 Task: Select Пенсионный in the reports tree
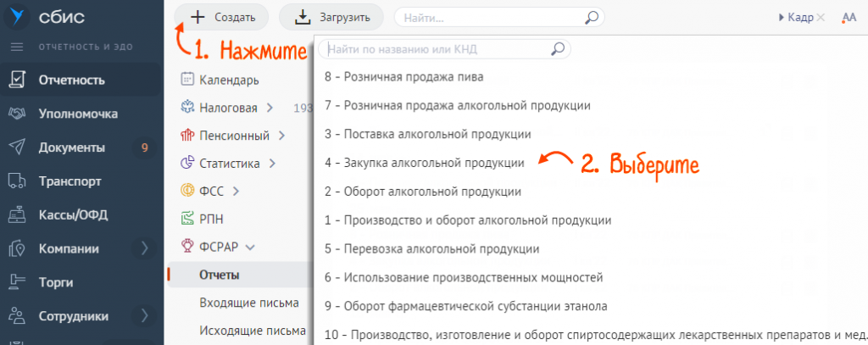[234, 136]
